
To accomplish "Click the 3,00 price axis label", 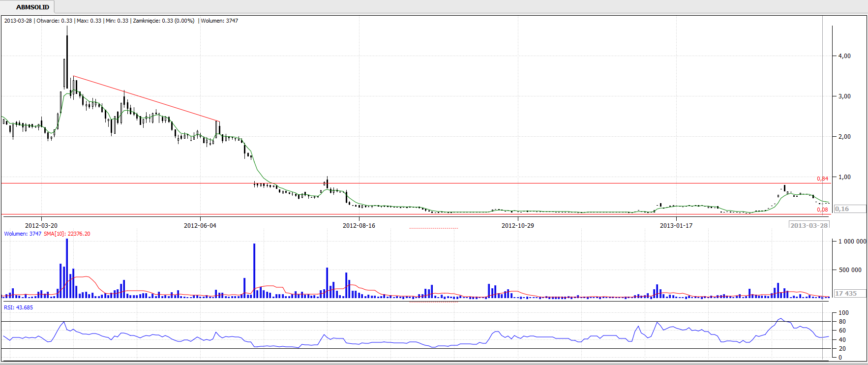I will coord(844,96).
